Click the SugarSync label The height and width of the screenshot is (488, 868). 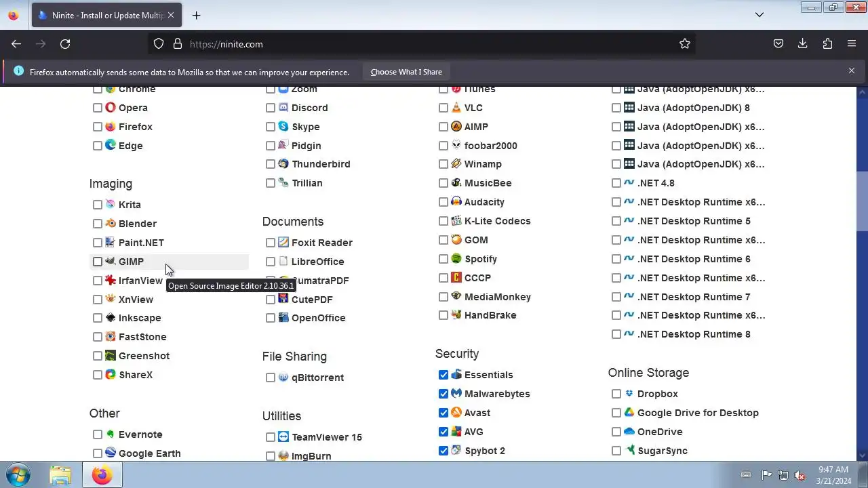(663, 451)
